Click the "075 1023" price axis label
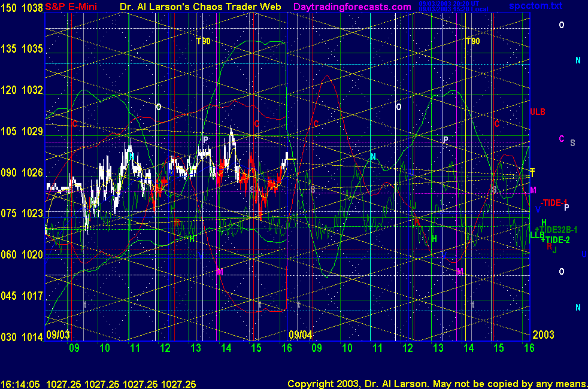Image resolution: width=588 pixels, height=389 pixels. (22, 214)
